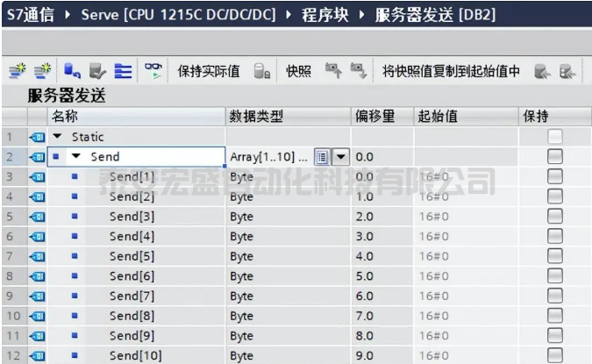Image resolution: width=592 pixels, height=364 pixels.
Task: Collapse the Static tree node
Action: pyautogui.click(x=58, y=137)
